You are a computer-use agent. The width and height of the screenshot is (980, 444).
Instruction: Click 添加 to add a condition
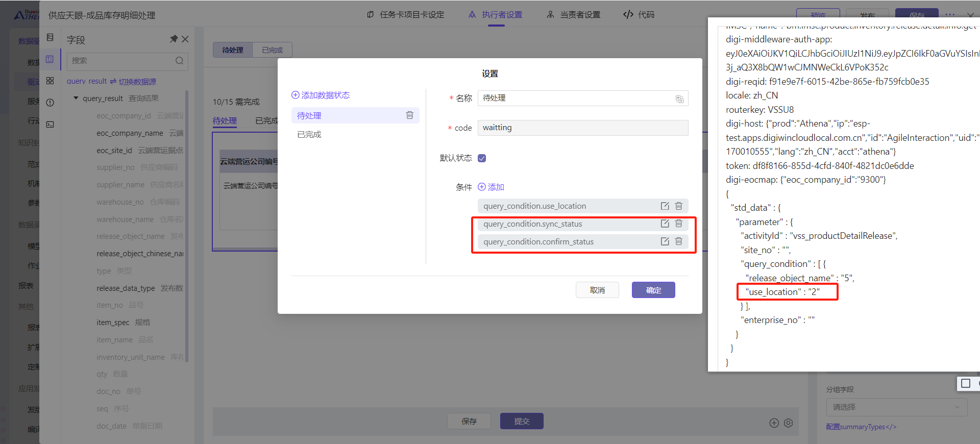coord(491,187)
